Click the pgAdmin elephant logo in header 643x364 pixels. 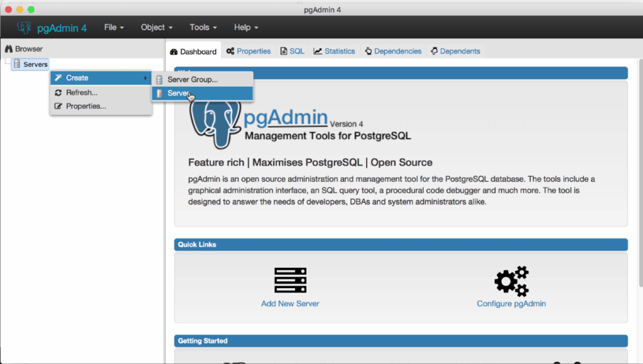pos(24,28)
